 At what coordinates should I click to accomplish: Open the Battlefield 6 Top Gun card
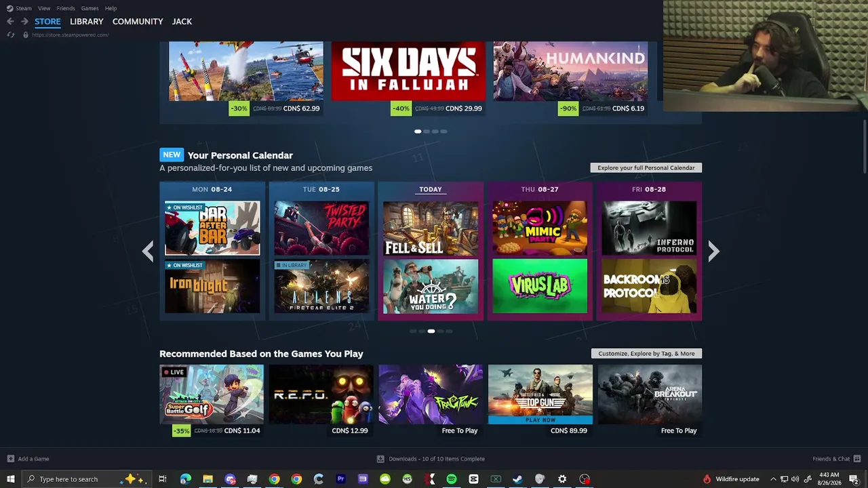tap(540, 401)
